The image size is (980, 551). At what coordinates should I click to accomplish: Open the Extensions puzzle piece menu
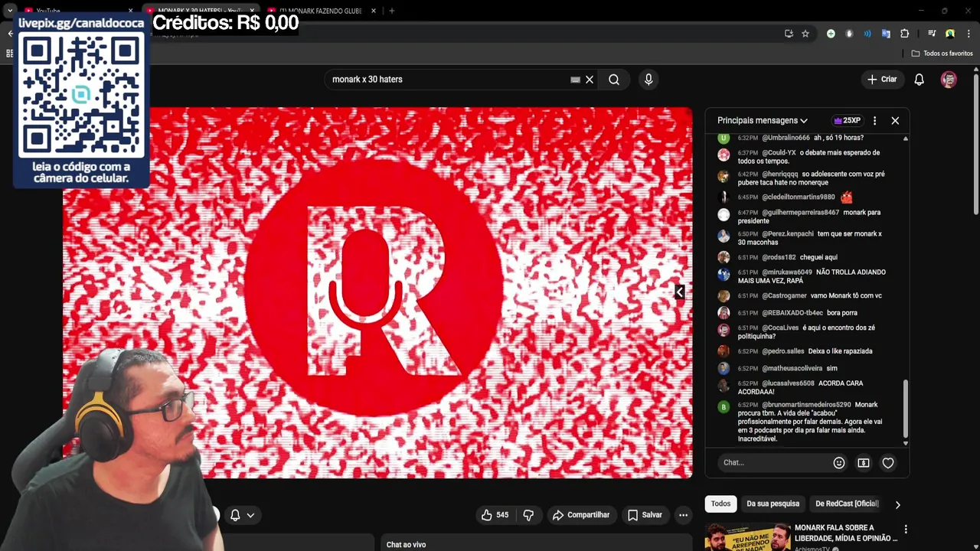[904, 34]
